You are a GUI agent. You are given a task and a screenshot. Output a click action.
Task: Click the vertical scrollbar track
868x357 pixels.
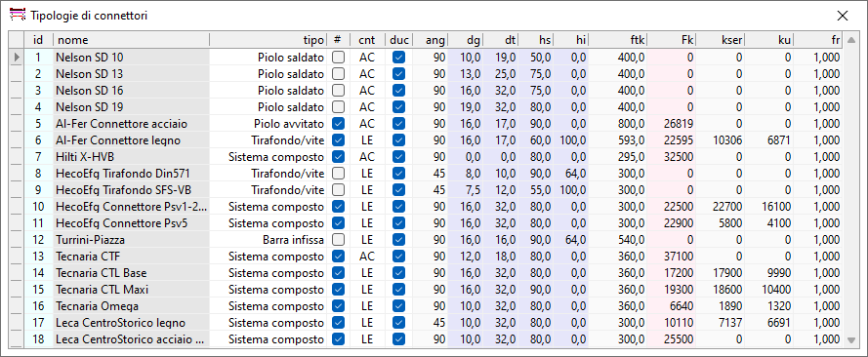[x=850, y=190]
